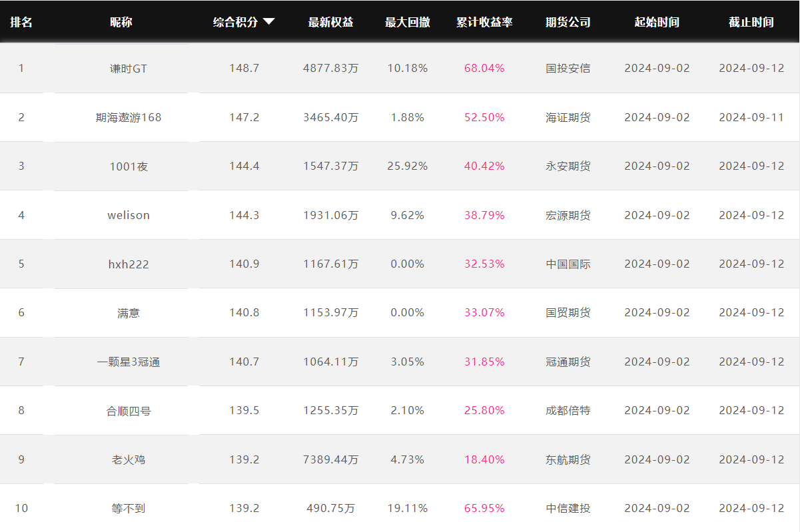The width and height of the screenshot is (800, 532).
Task: Click drawdown value 25.92%
Action: [x=408, y=166]
